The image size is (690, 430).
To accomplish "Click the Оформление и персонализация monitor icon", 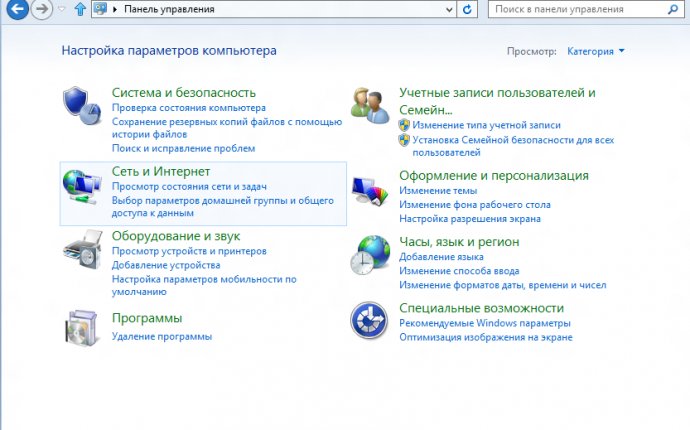I will [x=370, y=191].
